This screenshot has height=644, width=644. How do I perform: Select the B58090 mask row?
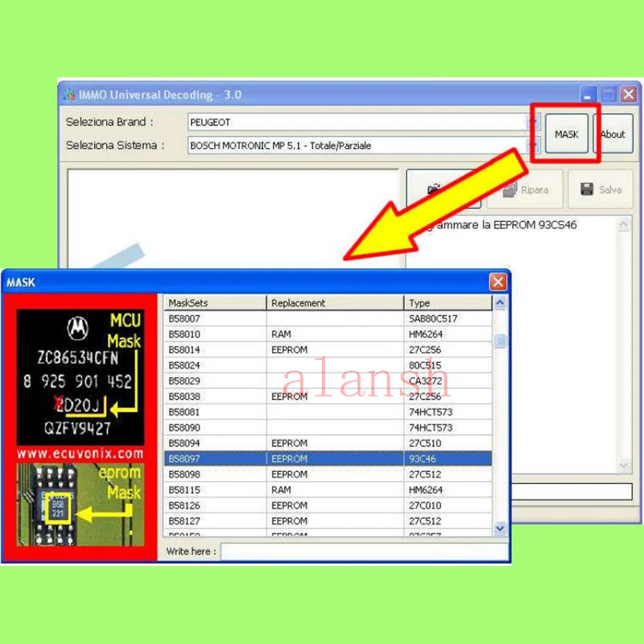(328, 428)
